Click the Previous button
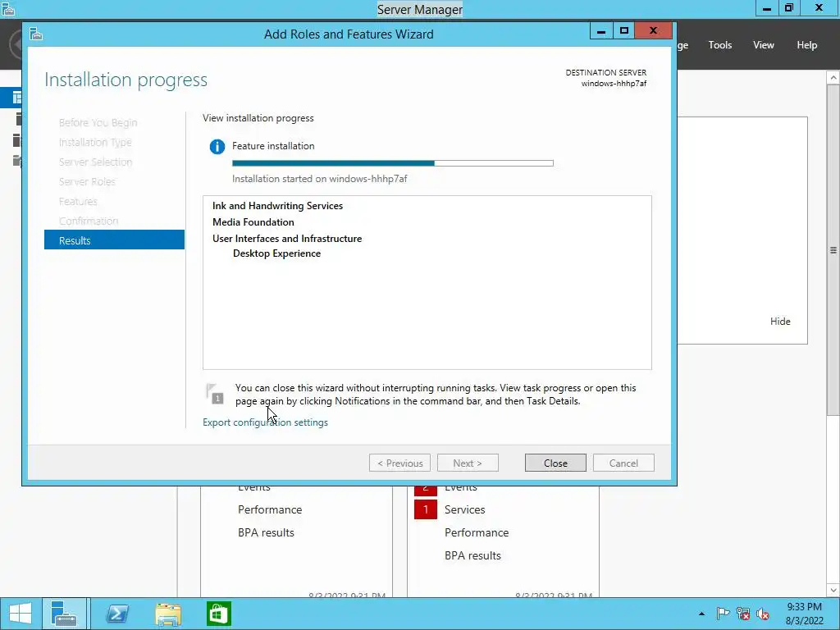The image size is (840, 630). 399,463
